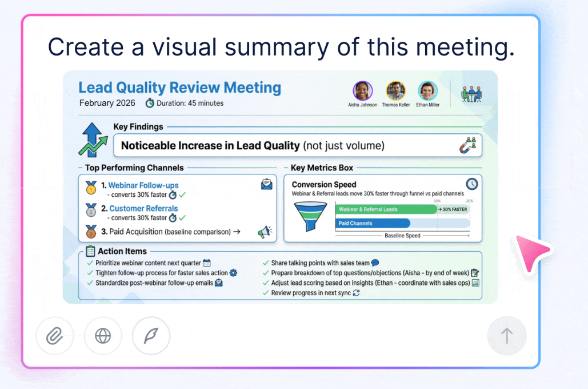The width and height of the screenshot is (588, 389).
Task: Click the megaphone icon beside Paid Acquisition
Action: click(265, 232)
